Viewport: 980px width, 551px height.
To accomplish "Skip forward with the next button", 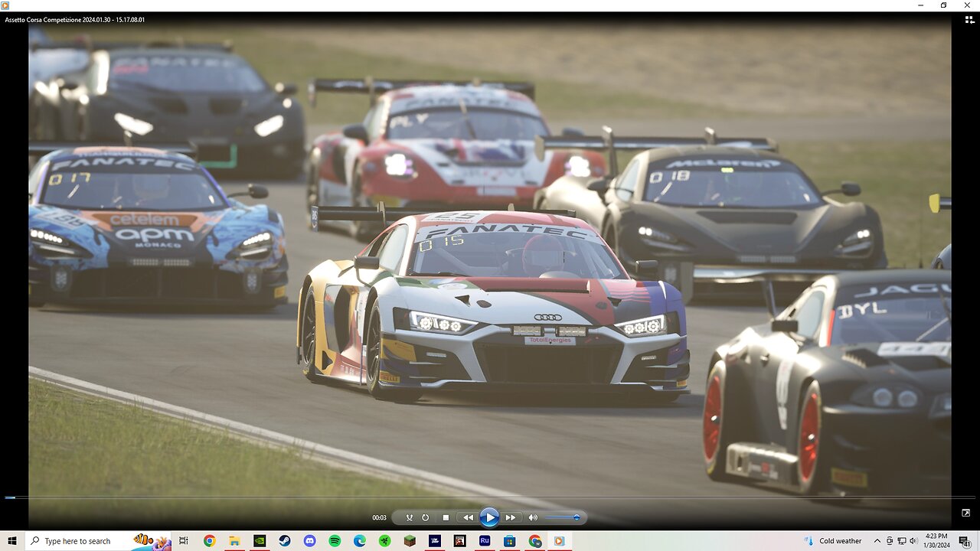I will tap(510, 518).
